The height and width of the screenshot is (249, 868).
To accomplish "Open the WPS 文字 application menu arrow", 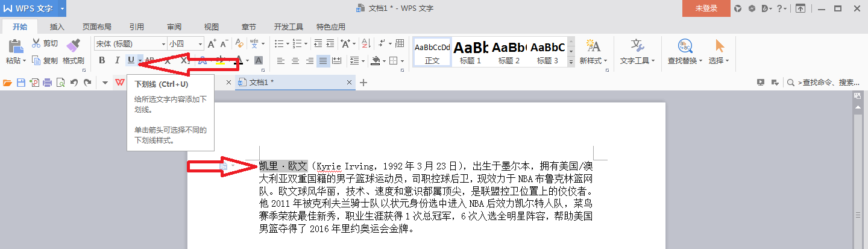I will pos(62,8).
